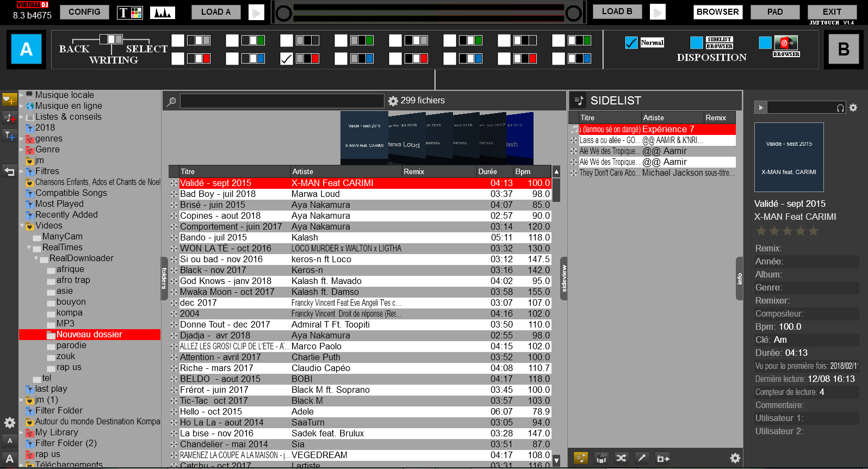The height and width of the screenshot is (469, 868).
Task: Click the PAD button
Action: pos(775,12)
